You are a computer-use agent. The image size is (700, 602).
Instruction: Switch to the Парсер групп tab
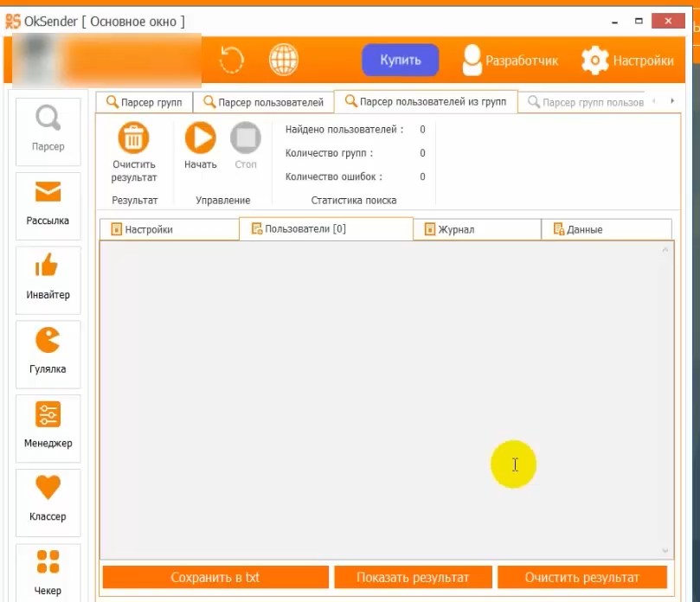[x=144, y=102]
